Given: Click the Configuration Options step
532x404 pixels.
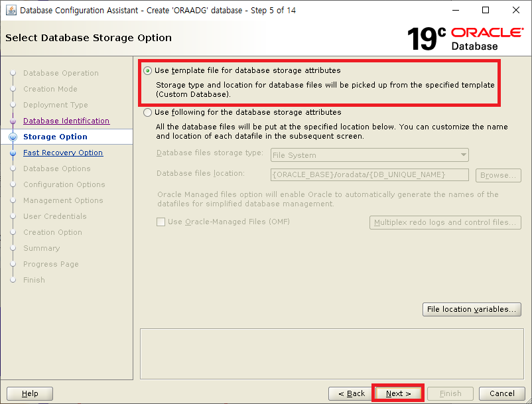Looking at the screenshot, I should pyautogui.click(x=64, y=184).
